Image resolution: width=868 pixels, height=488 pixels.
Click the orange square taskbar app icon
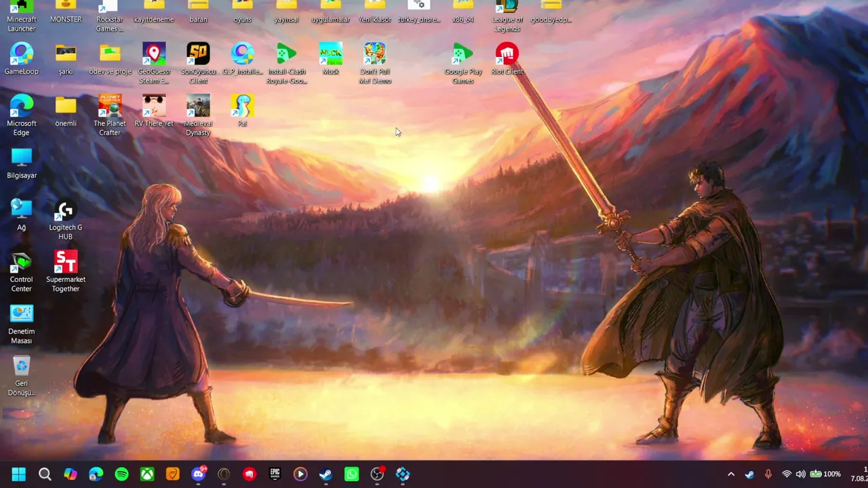pyautogui.click(x=173, y=474)
